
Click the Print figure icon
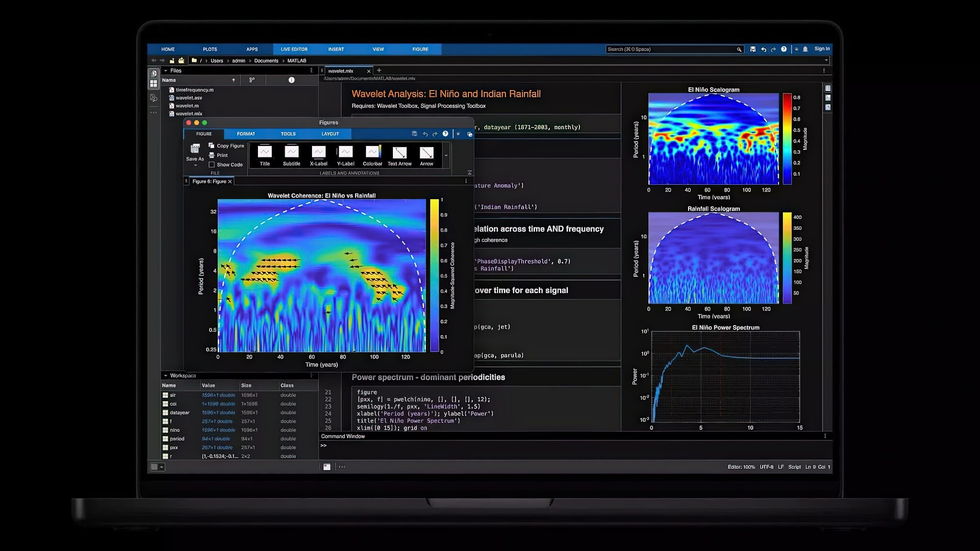(x=212, y=155)
